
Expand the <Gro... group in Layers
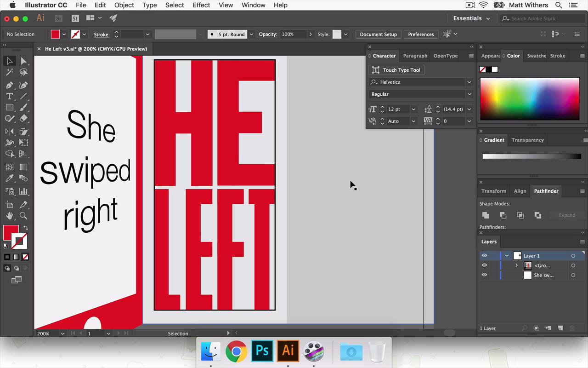click(x=516, y=265)
